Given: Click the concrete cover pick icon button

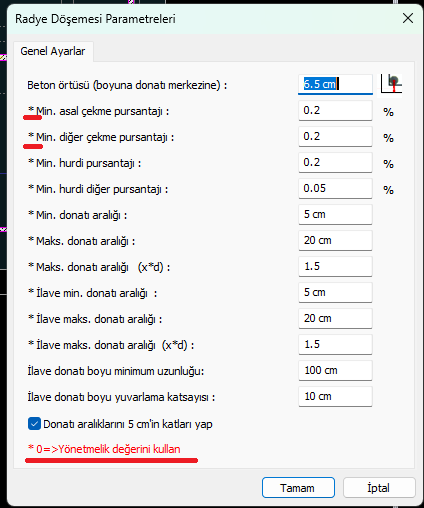Looking at the screenshot, I should point(391,84).
